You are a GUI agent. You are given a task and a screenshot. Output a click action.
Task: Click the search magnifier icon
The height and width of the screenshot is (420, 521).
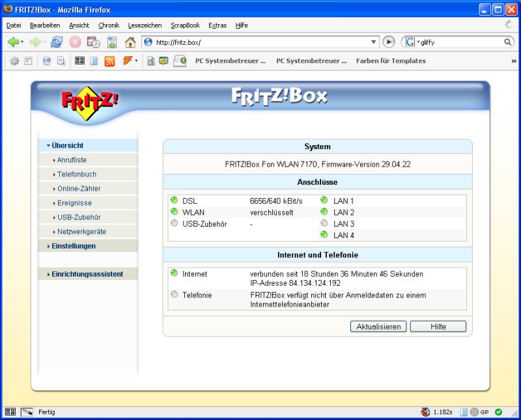(508, 42)
